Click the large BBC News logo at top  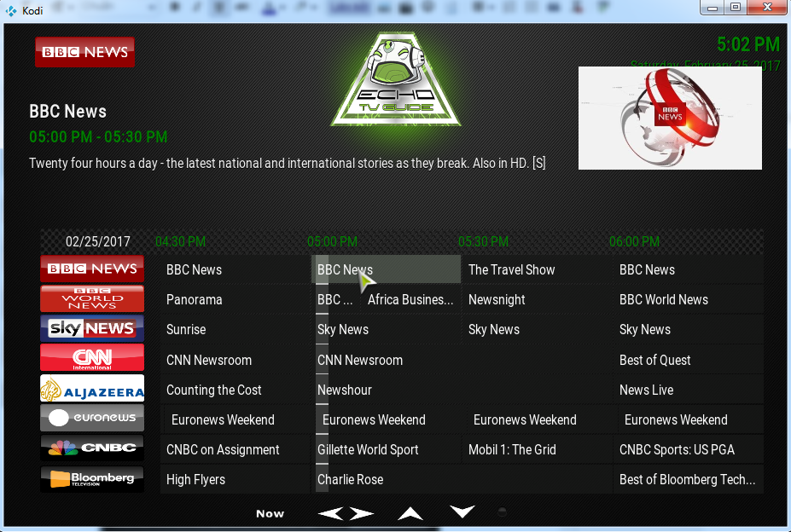tap(84, 52)
